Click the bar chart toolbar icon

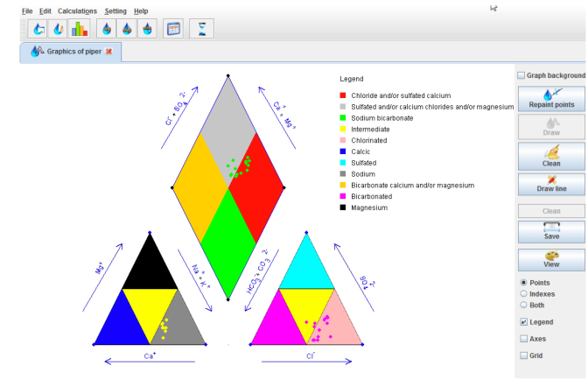point(80,28)
